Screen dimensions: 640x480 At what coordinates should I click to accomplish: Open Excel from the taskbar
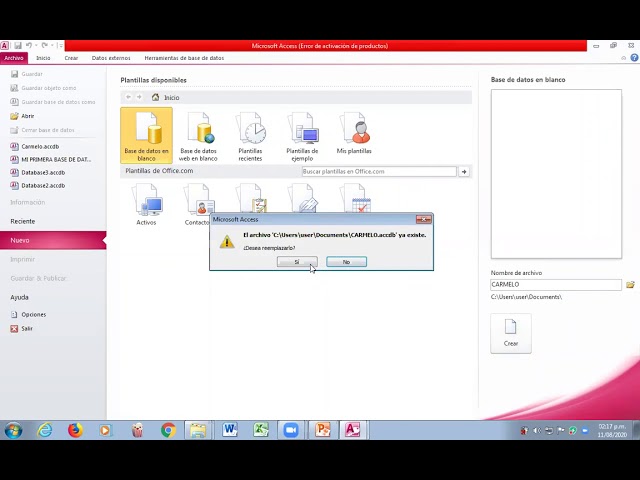(x=261, y=430)
